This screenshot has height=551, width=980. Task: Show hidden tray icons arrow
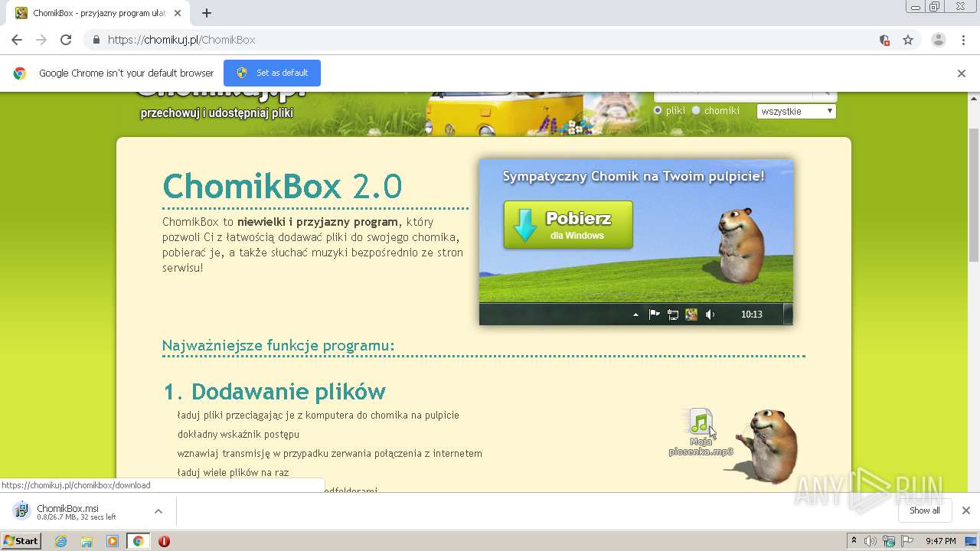click(854, 541)
